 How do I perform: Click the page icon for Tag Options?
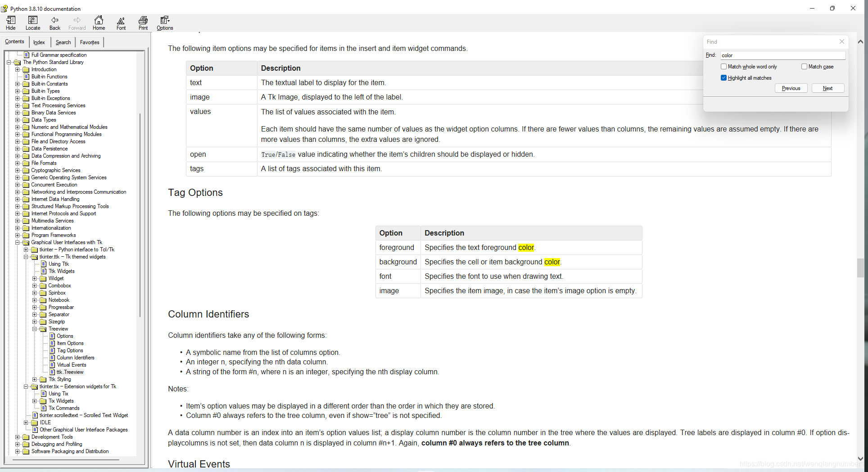pos(52,350)
